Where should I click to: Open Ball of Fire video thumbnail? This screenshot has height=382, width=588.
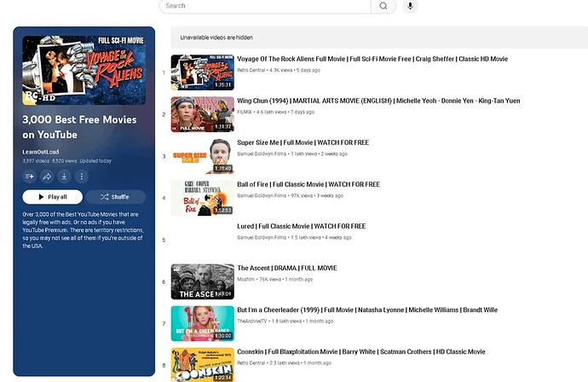click(x=203, y=198)
